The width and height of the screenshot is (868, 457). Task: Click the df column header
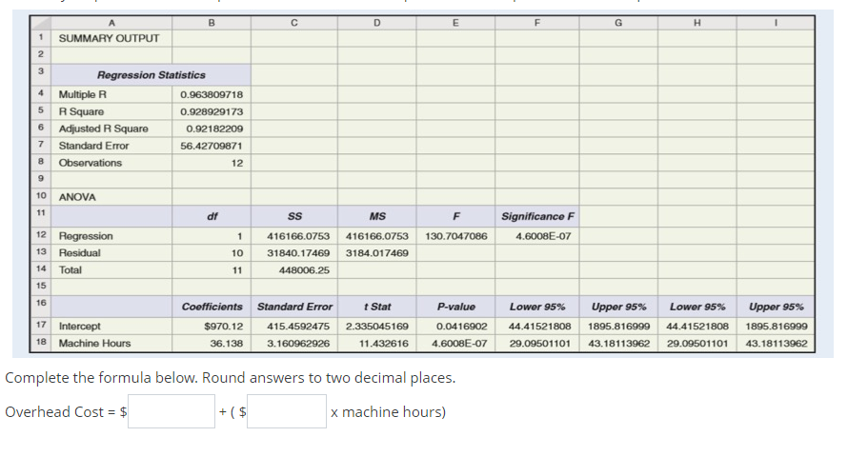pyautogui.click(x=212, y=216)
